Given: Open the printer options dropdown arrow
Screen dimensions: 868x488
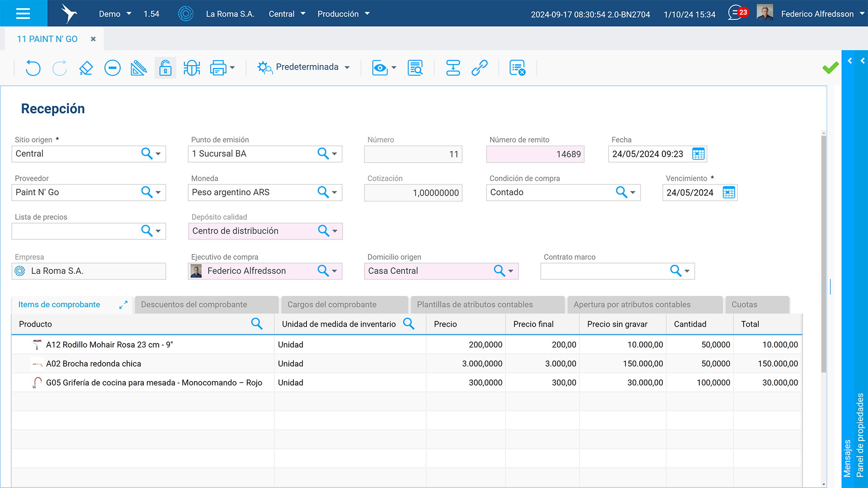Looking at the screenshot, I should tap(232, 68).
